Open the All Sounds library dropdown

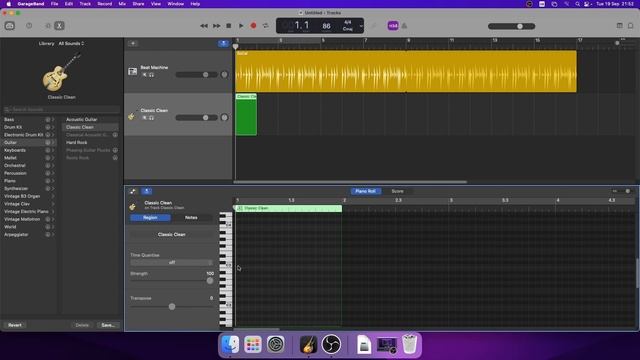pos(71,43)
